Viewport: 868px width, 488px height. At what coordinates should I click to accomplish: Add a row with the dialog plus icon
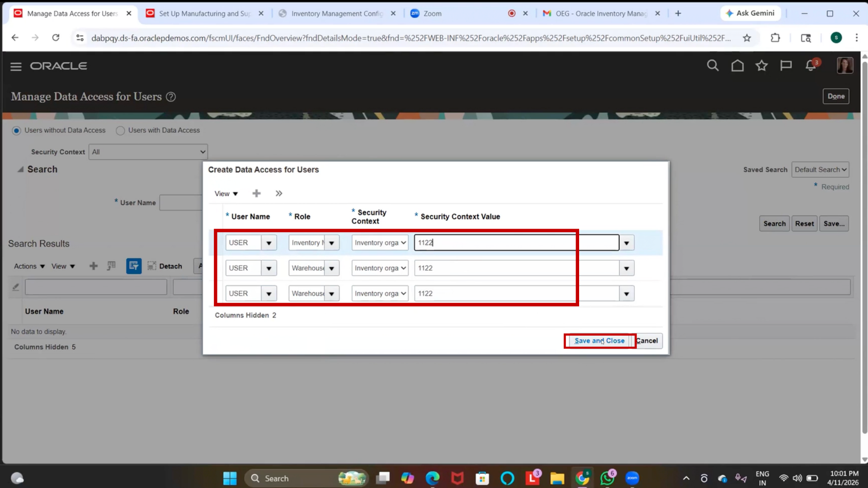pos(256,193)
